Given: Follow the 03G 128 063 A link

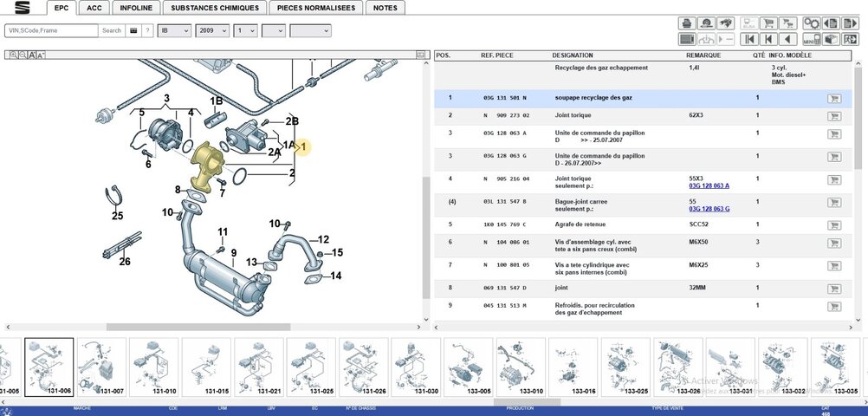Looking at the screenshot, I should (709, 185).
